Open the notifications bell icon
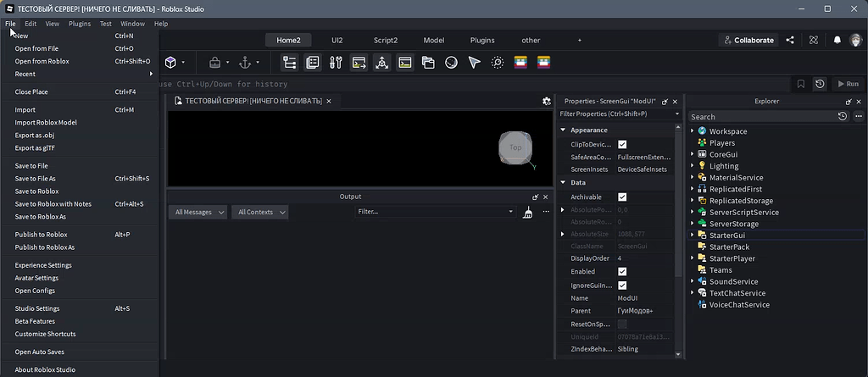This screenshot has height=377, width=868. 837,40
